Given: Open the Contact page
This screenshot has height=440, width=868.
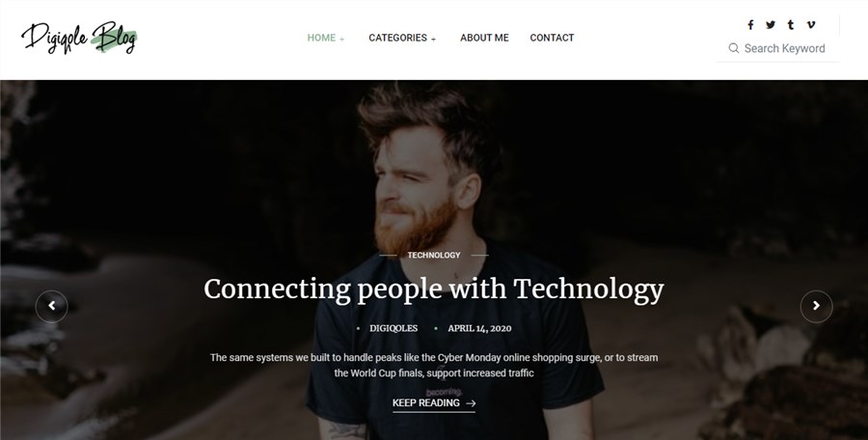Looking at the screenshot, I should pos(552,38).
